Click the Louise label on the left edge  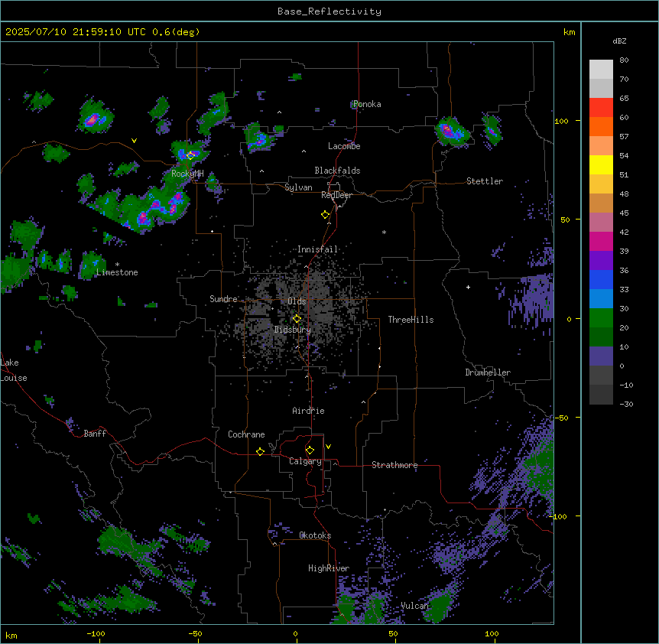pyautogui.click(x=14, y=378)
